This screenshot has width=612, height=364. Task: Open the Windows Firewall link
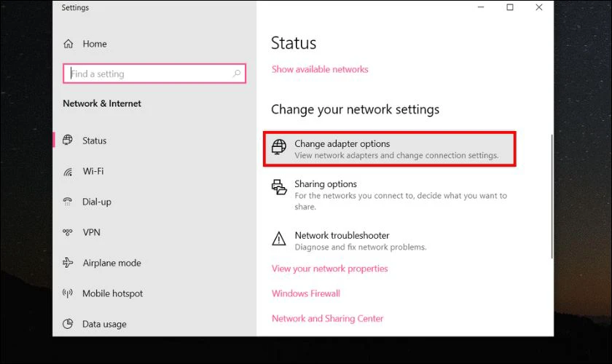(306, 293)
